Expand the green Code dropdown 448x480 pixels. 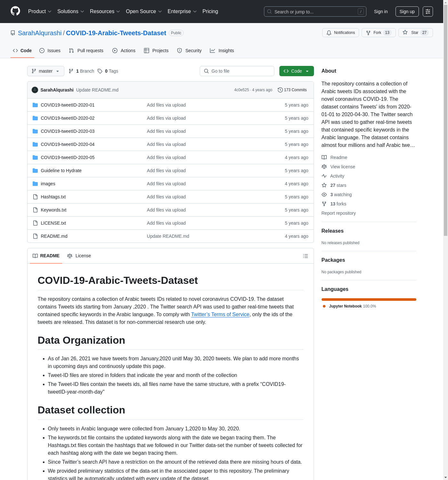pos(296,71)
